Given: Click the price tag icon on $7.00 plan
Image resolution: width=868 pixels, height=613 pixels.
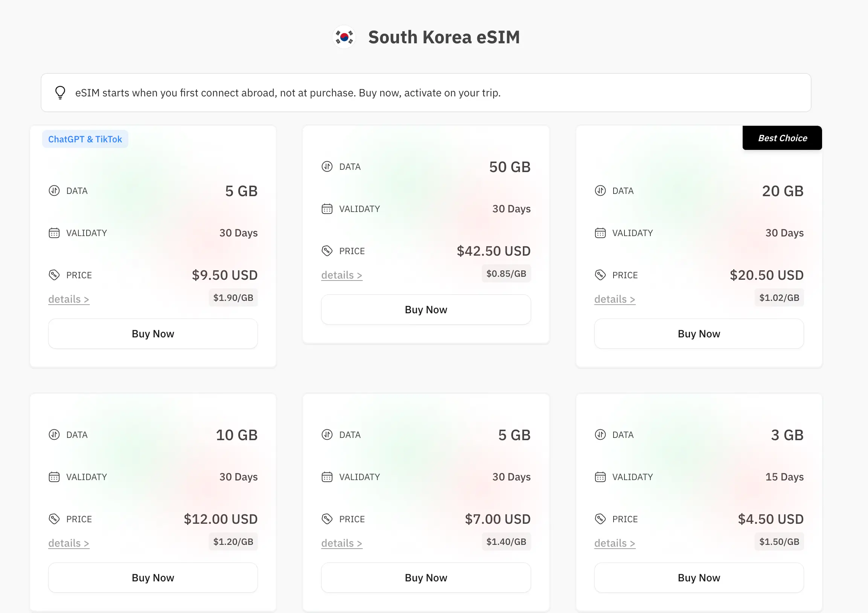Looking at the screenshot, I should click(327, 519).
